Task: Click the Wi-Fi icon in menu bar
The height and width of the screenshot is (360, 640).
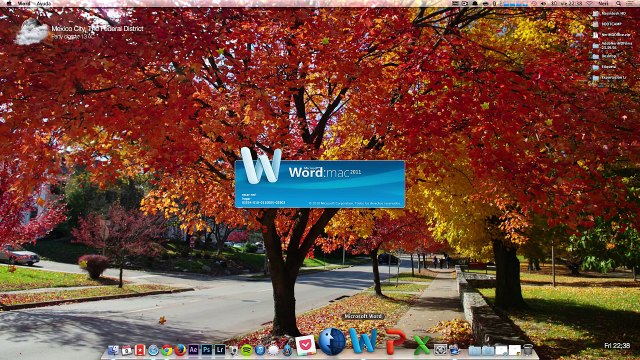Action: (589, 3)
